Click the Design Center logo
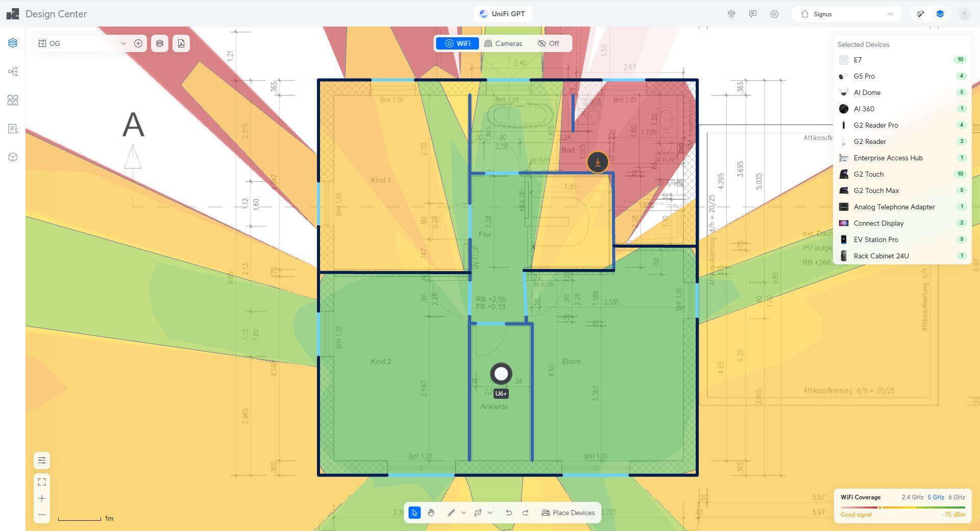Screen dimensions: 980x531 tap(13, 14)
